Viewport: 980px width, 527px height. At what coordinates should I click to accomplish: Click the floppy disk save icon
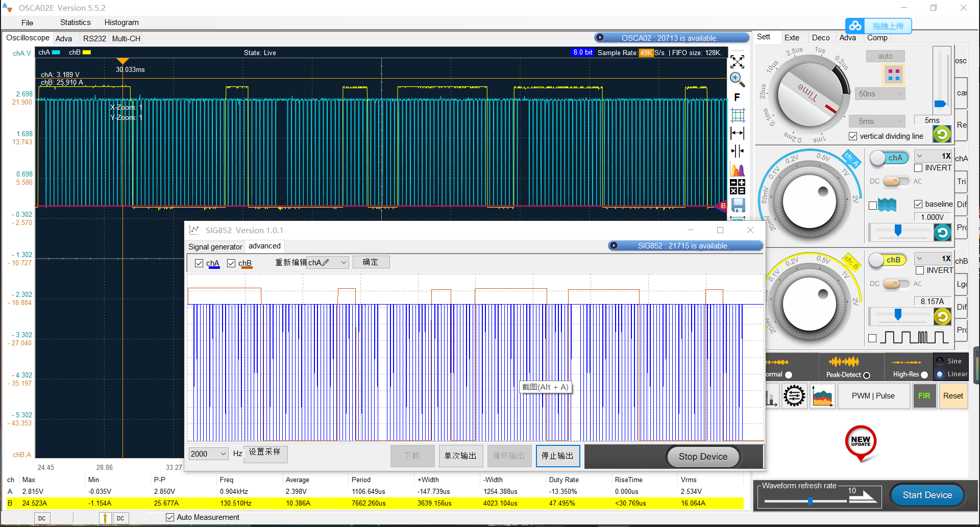pos(738,205)
